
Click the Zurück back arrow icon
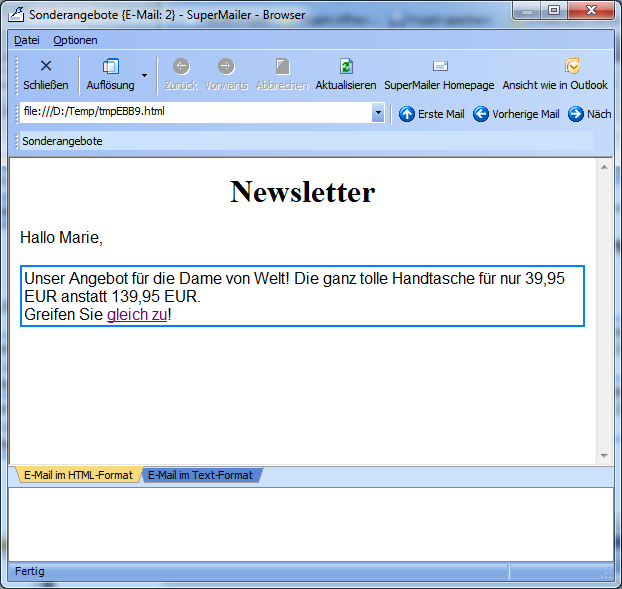181,66
